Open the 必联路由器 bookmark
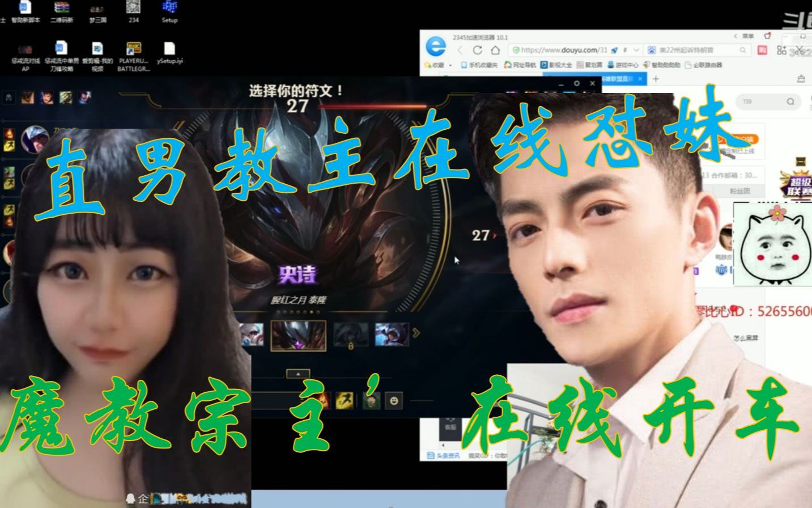Screen dimensions: 812x508 point(703,65)
